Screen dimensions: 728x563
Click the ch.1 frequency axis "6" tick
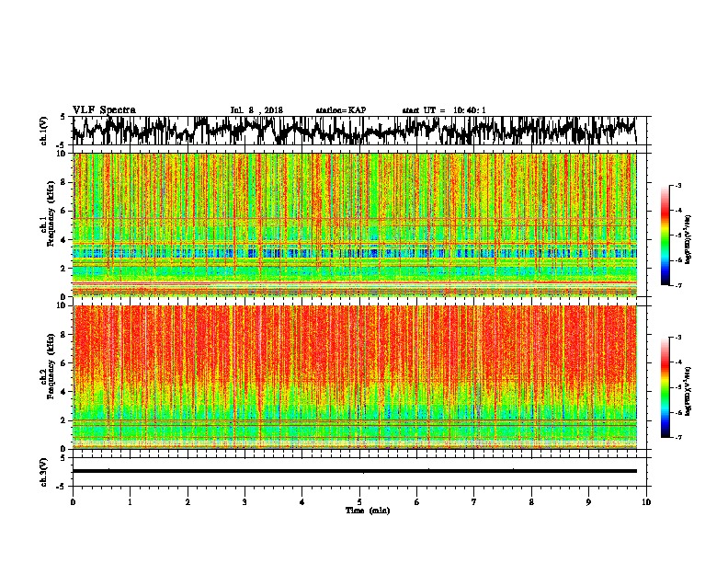[x=64, y=212]
